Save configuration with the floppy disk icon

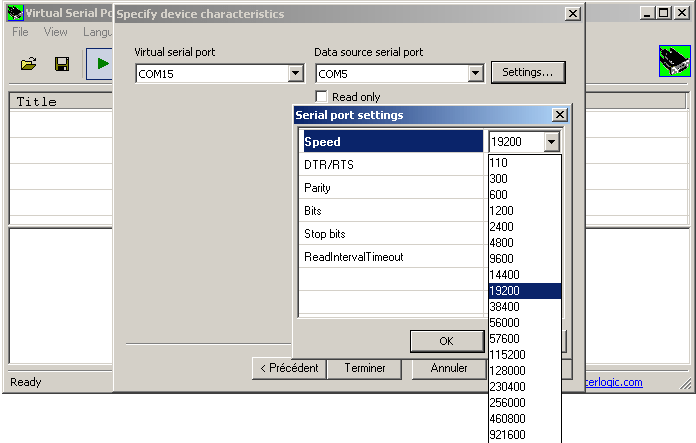62,64
